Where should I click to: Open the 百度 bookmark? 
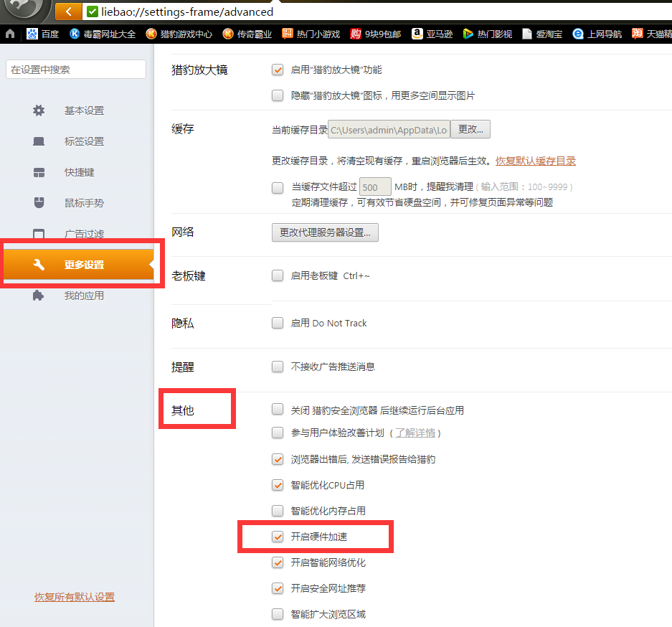tap(42, 34)
